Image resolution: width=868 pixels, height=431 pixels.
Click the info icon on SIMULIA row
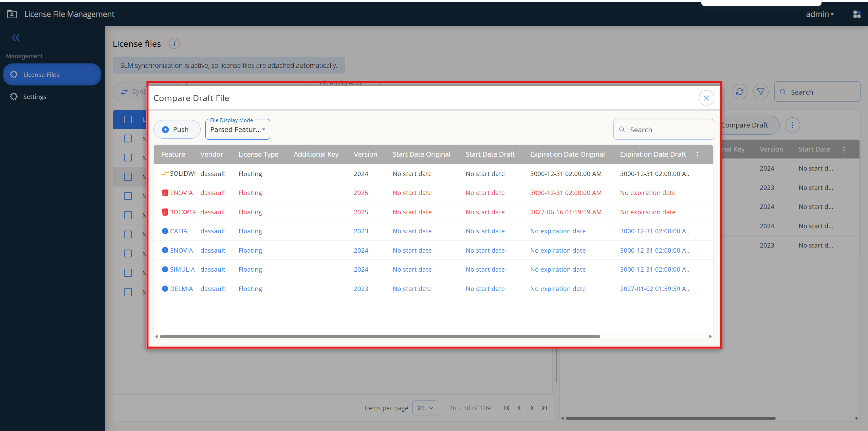[165, 269]
